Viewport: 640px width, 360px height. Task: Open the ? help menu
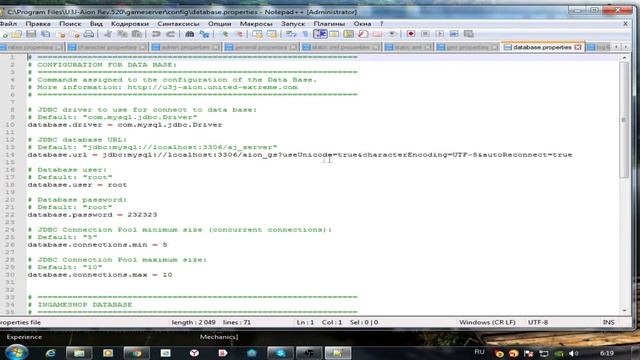tap(382, 24)
